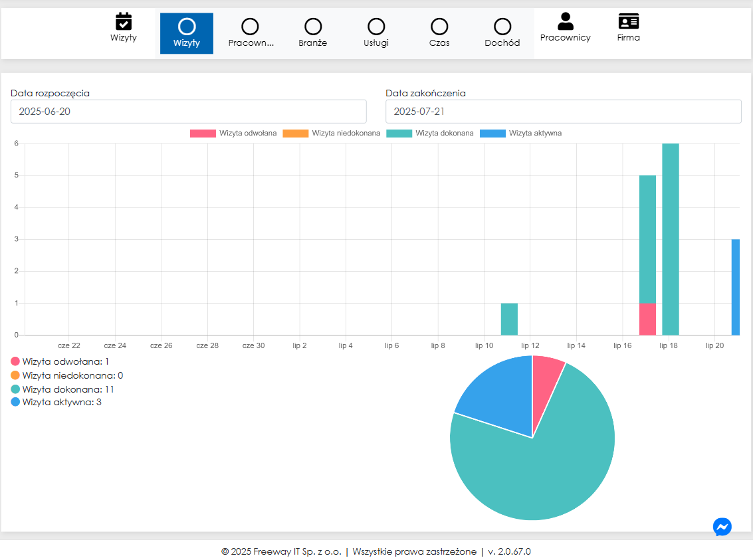Click the blue bar at chart's right edge

(735, 287)
